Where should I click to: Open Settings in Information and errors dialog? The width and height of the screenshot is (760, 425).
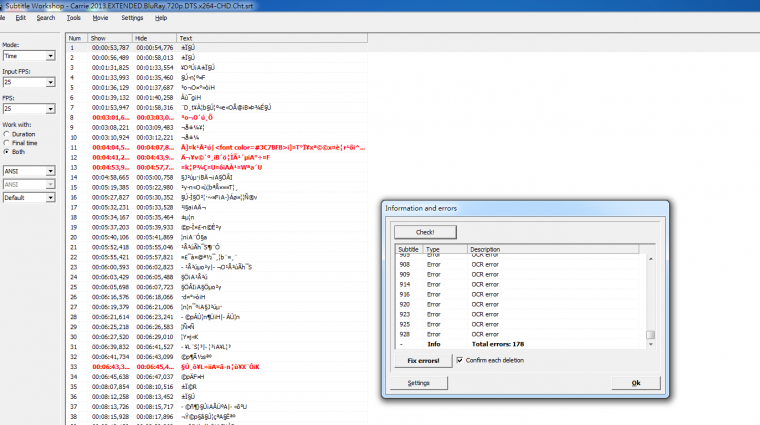tap(418, 383)
